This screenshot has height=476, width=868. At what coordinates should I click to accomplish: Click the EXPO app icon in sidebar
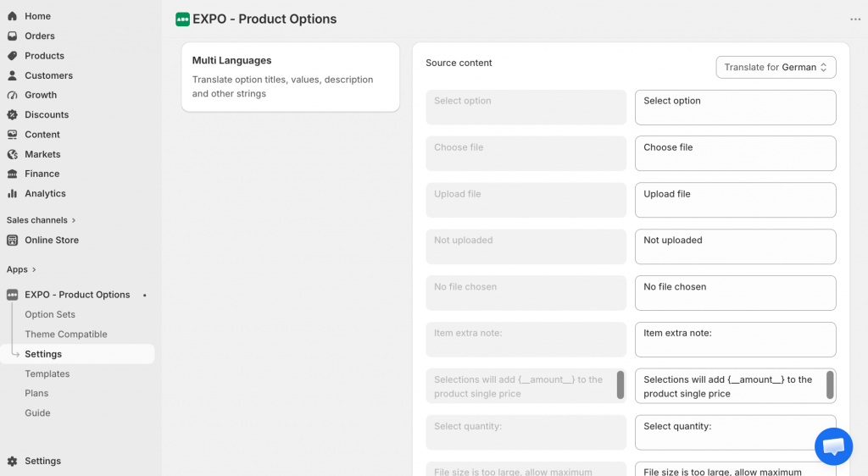(12, 295)
